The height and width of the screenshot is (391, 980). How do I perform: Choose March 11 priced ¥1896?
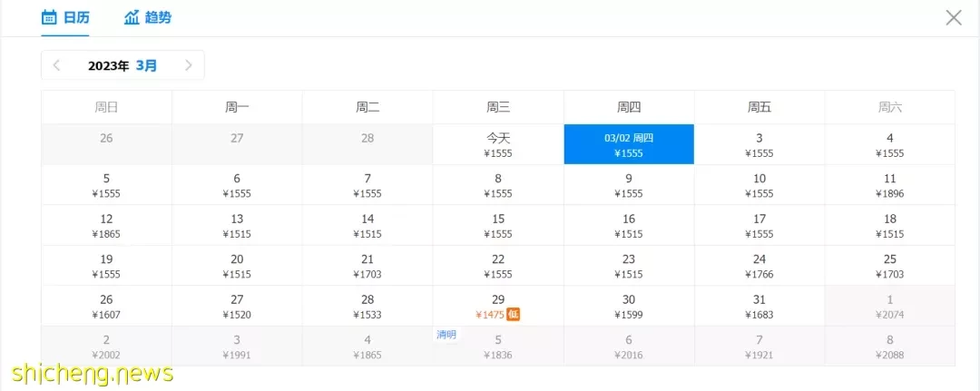click(890, 185)
